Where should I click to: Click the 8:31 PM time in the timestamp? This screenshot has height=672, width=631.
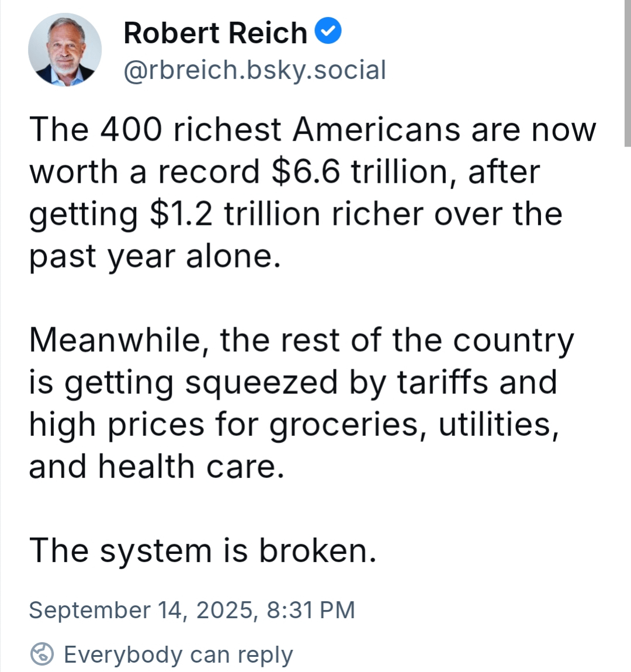pyautogui.click(x=311, y=609)
